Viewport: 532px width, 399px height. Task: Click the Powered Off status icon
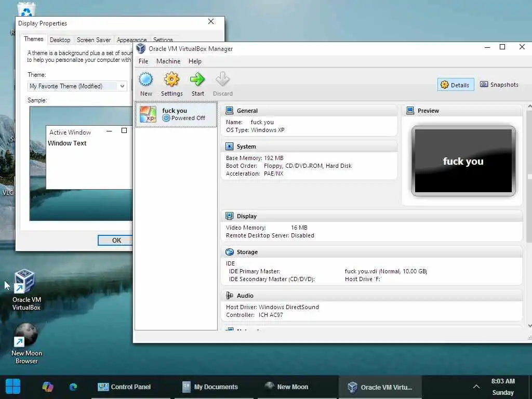[x=166, y=118]
